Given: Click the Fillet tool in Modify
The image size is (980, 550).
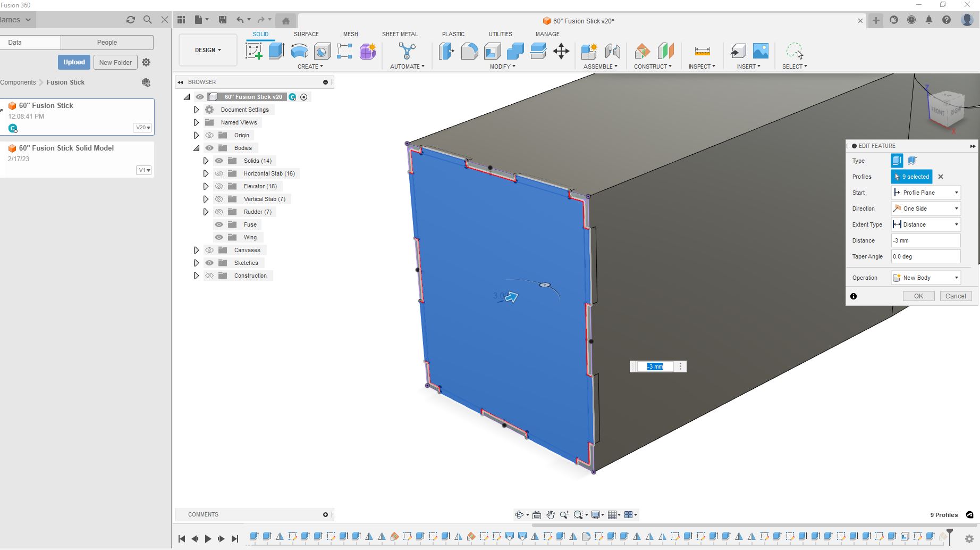Looking at the screenshot, I should coord(469,51).
